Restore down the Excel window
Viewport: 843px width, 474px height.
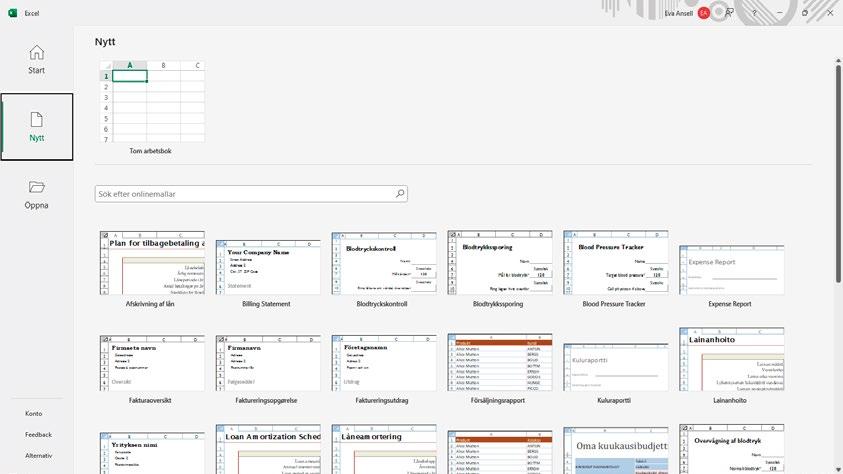tap(805, 13)
